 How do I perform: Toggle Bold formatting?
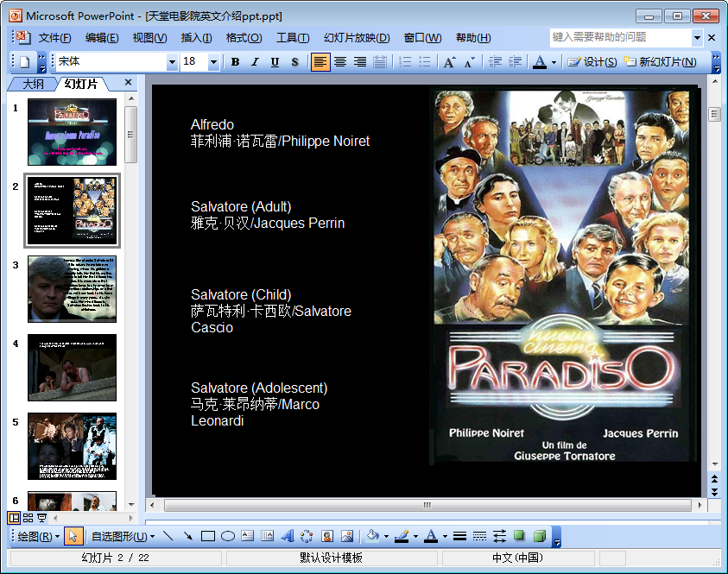click(235, 61)
